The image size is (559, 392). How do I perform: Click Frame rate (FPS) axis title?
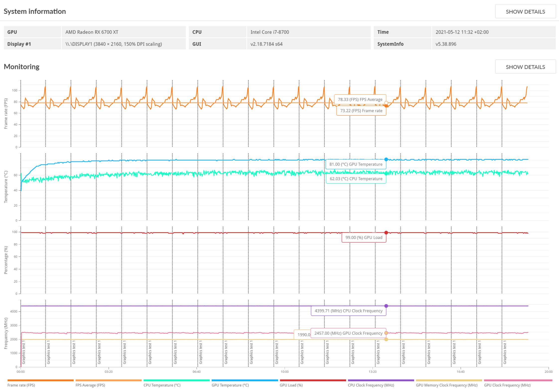(6, 113)
